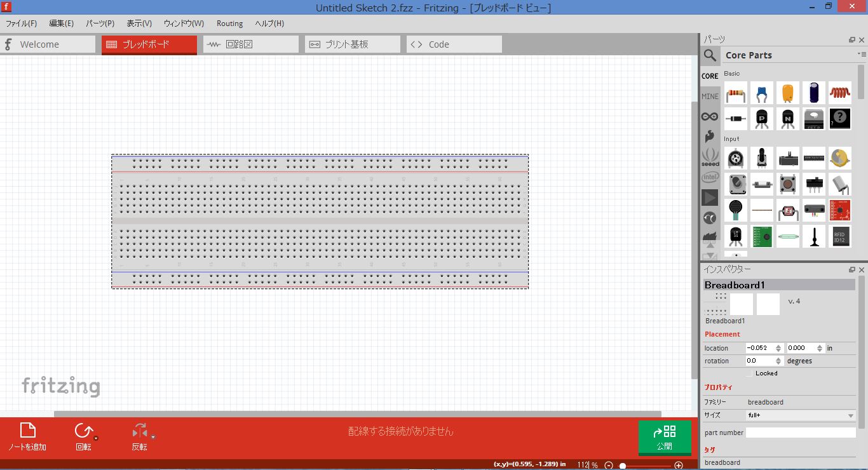Open the SparkFun flame parts bin

pos(710,137)
